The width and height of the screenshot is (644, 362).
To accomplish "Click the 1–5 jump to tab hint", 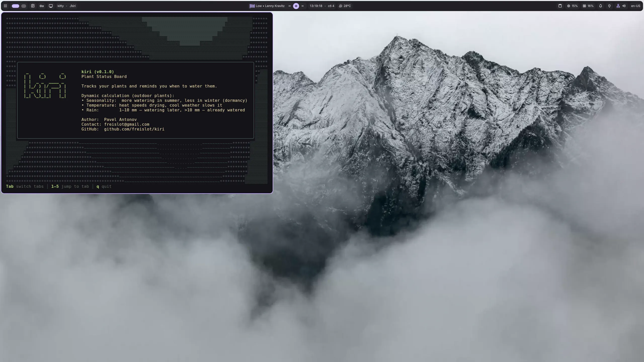I will (70, 186).
